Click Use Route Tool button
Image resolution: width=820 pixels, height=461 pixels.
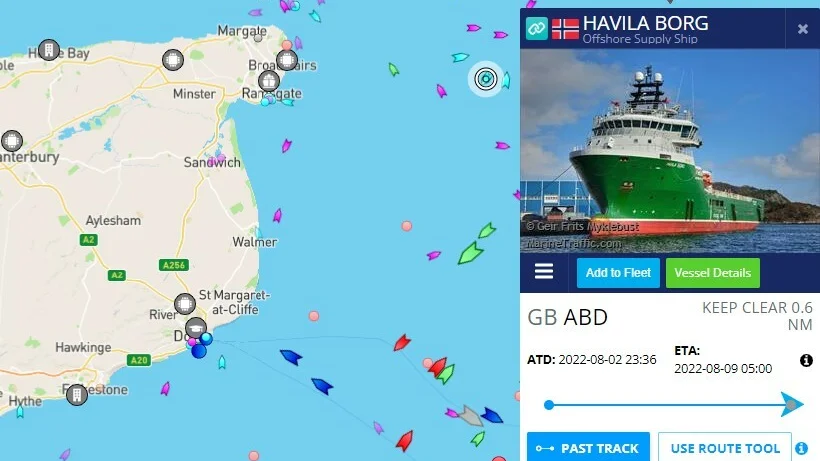(x=725, y=448)
